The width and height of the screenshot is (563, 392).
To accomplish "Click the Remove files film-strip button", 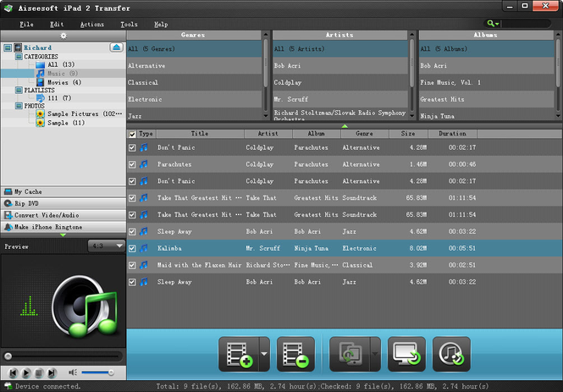I will (x=295, y=354).
